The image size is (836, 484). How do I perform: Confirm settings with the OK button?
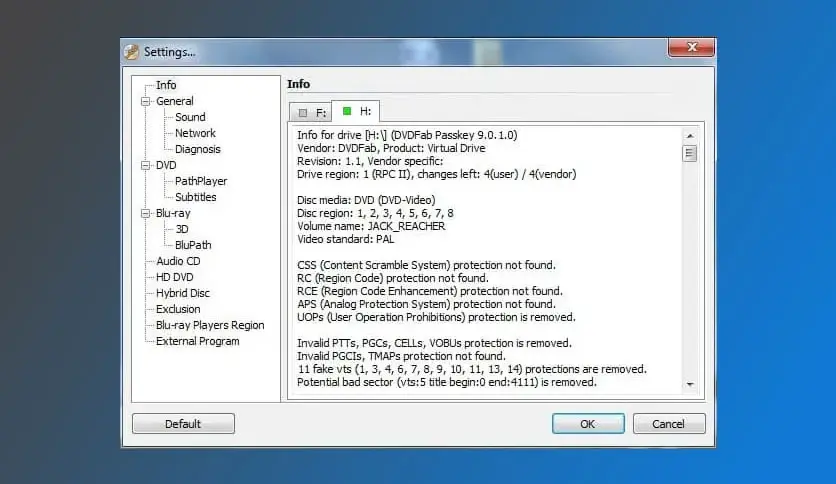point(588,424)
